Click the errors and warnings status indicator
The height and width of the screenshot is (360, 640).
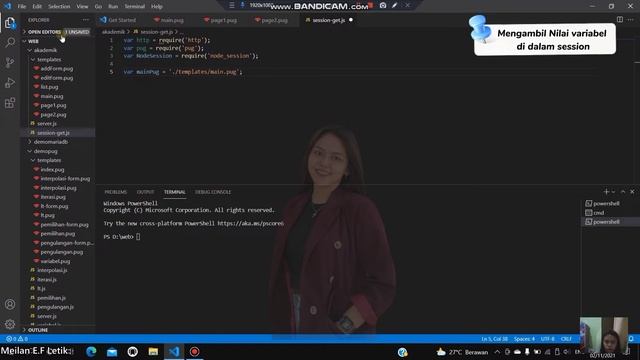click(x=17, y=339)
